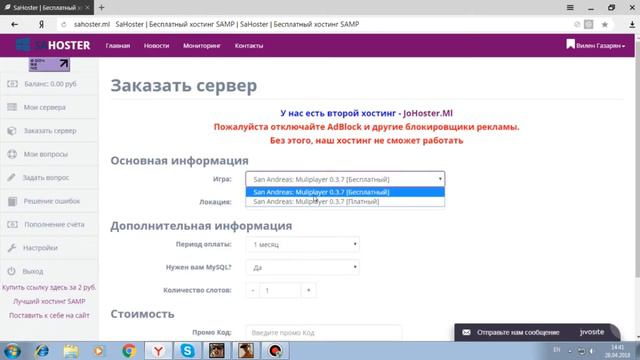Click the browser address bar
The height and width of the screenshot is (360, 640).
pyautogui.click(x=314, y=24)
